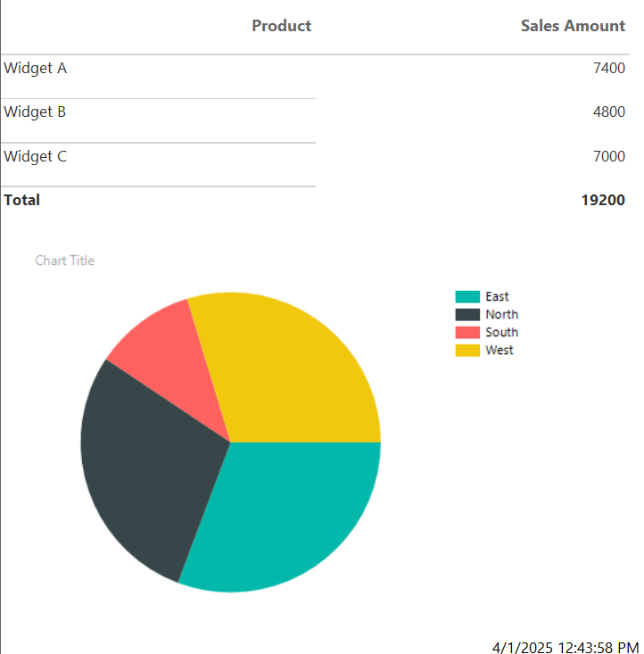Click the 7400 sales value
Screen dimensions: 644x654
(x=609, y=68)
